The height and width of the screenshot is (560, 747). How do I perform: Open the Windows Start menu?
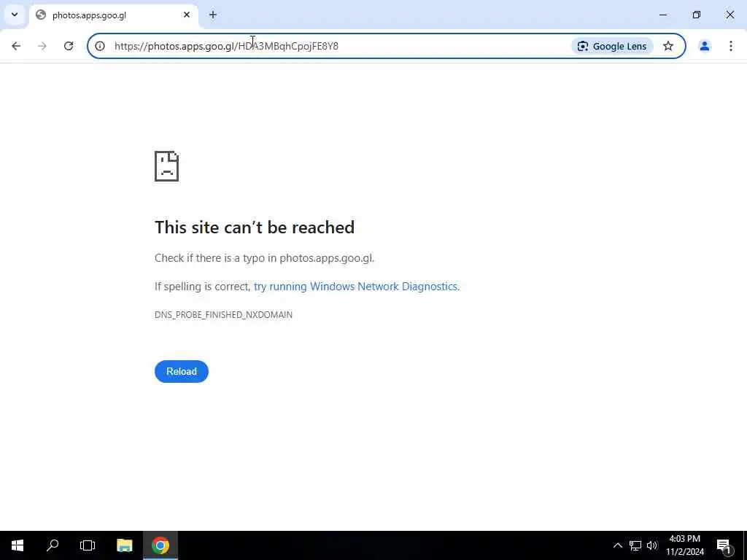(18, 545)
